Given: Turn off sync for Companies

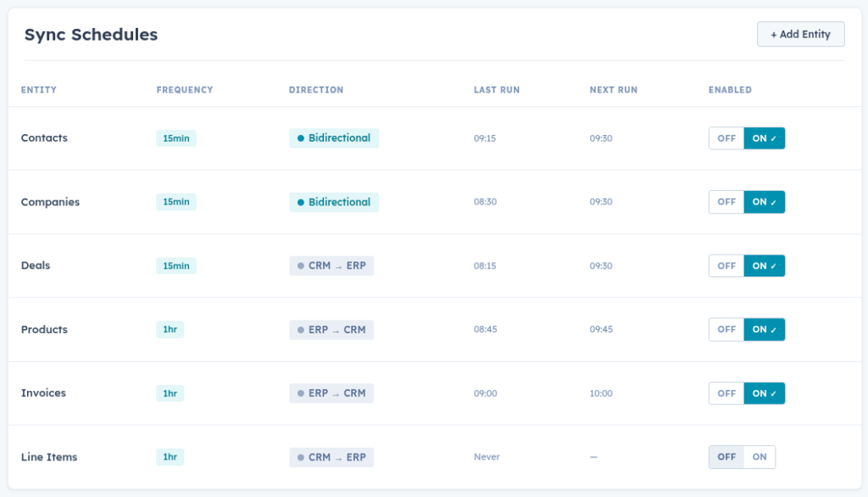Looking at the screenshot, I should pos(726,202).
